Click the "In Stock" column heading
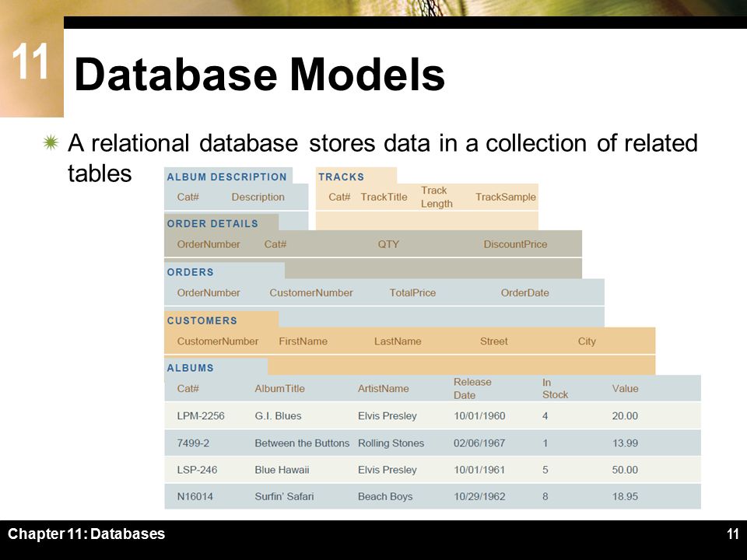Viewport: 747px width, 560px height. (555, 389)
